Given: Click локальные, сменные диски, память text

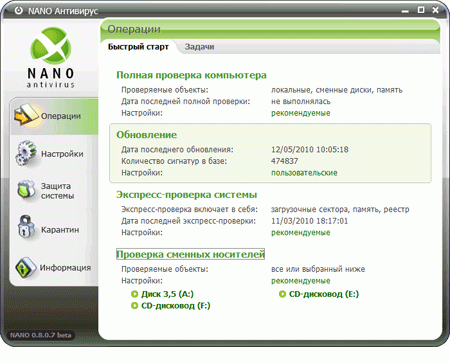Looking at the screenshot, I should [x=337, y=90].
